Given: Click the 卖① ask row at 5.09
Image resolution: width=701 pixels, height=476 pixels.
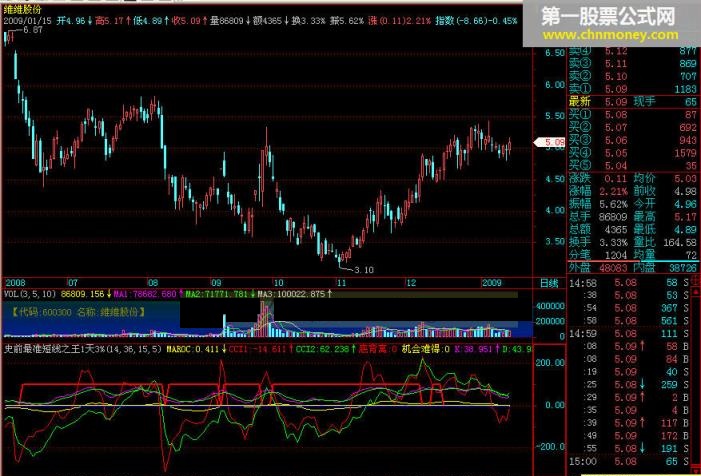Looking at the screenshot, I should (632, 89).
